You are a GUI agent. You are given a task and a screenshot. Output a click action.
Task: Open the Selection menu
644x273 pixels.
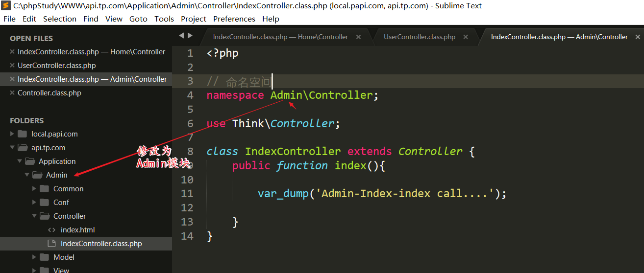point(60,19)
